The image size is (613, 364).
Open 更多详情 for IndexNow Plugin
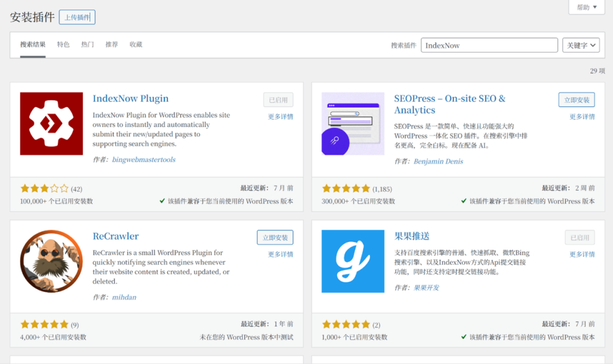[x=280, y=117]
